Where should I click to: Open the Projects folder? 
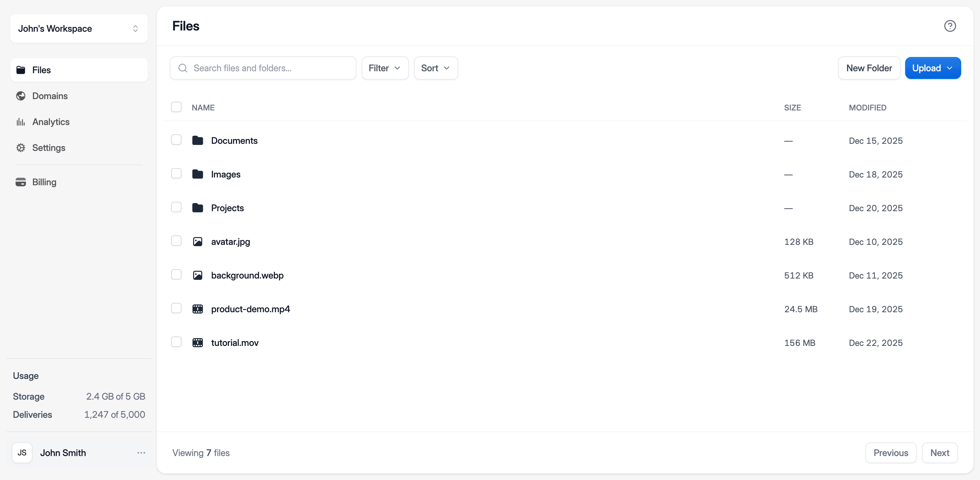[227, 208]
